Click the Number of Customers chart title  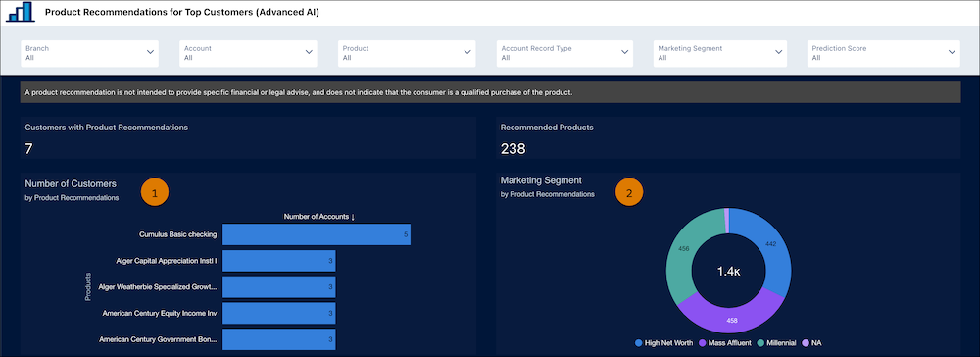pyautogui.click(x=71, y=183)
